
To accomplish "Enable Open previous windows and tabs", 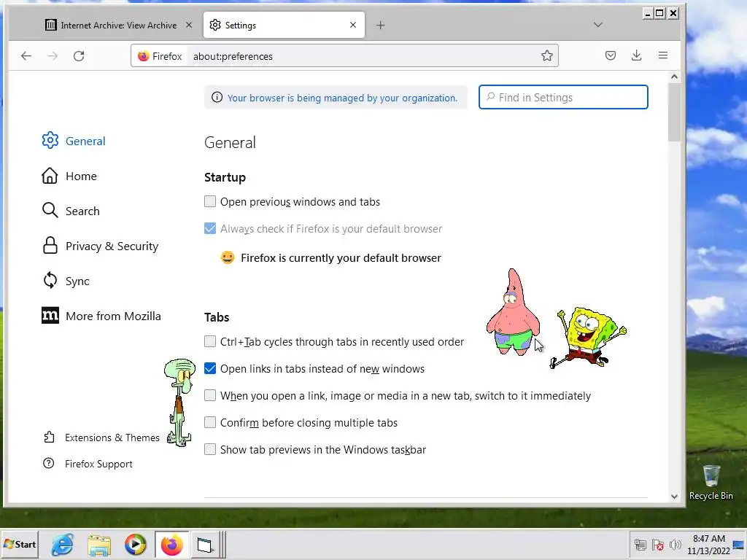I will pyautogui.click(x=210, y=201).
